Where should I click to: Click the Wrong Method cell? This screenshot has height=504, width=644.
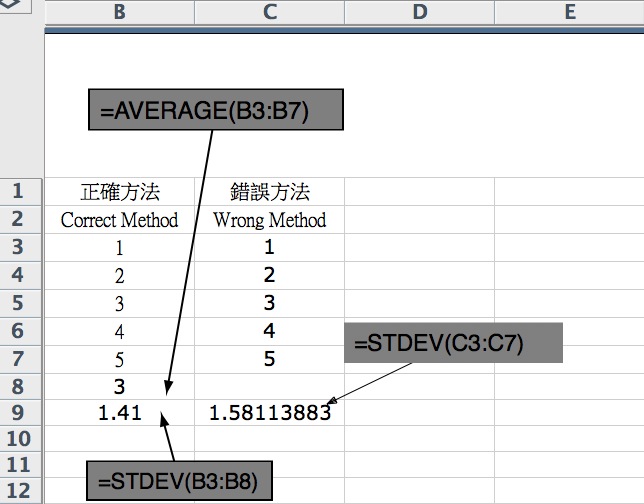pyautogui.click(x=269, y=220)
